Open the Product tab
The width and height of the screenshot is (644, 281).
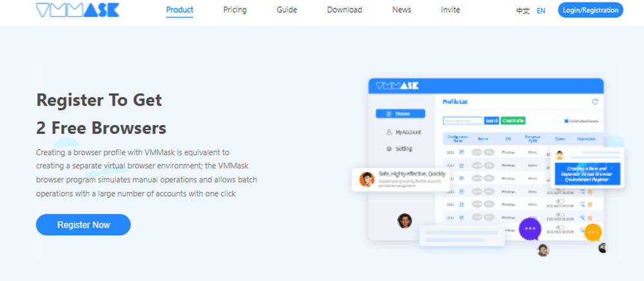180,10
